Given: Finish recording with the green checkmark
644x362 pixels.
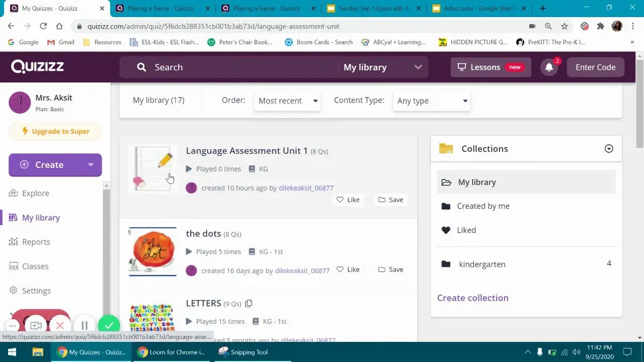Looking at the screenshot, I should pyautogui.click(x=109, y=326).
